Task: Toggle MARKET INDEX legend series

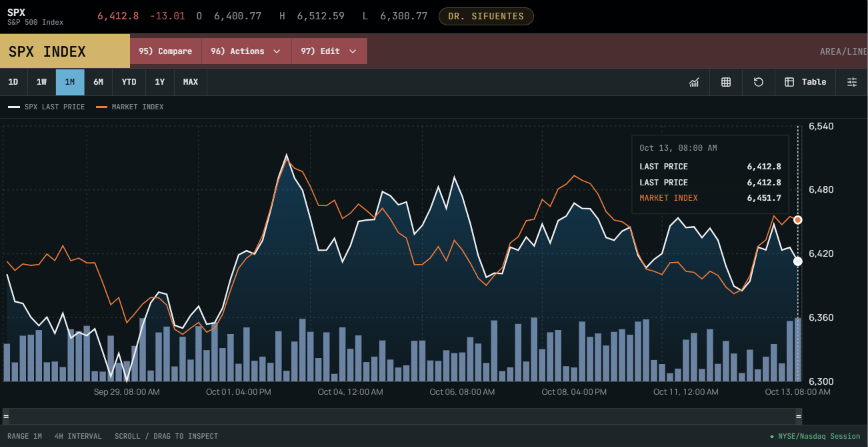Action: [x=130, y=107]
